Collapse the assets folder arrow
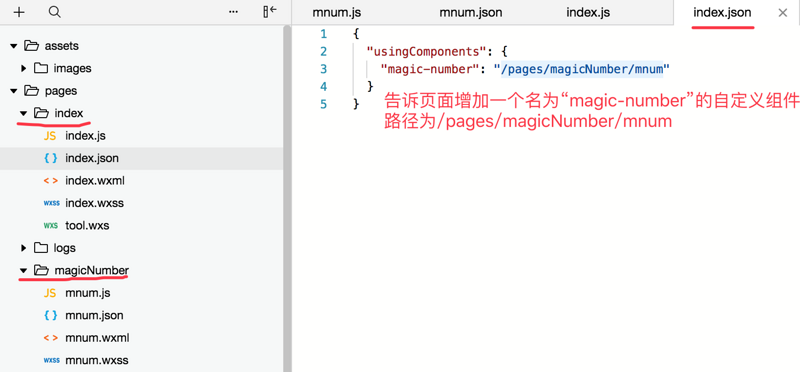Screen dimensions: 800x372 14,46
